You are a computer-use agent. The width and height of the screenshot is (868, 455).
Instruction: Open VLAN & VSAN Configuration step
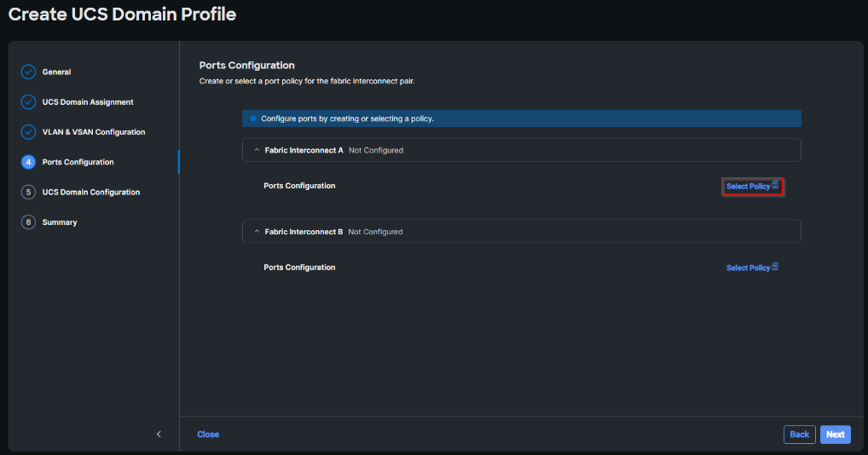(x=94, y=132)
